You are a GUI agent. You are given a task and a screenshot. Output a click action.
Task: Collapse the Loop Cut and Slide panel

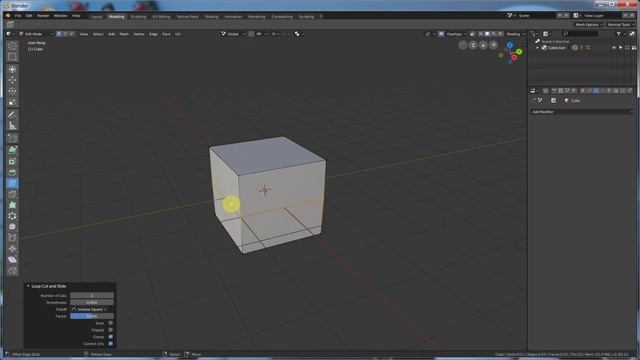point(28,286)
